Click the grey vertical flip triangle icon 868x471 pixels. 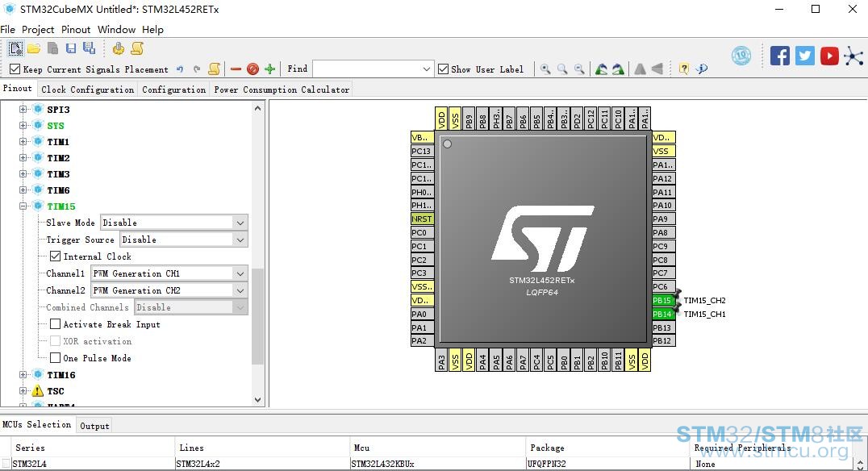tap(640, 69)
